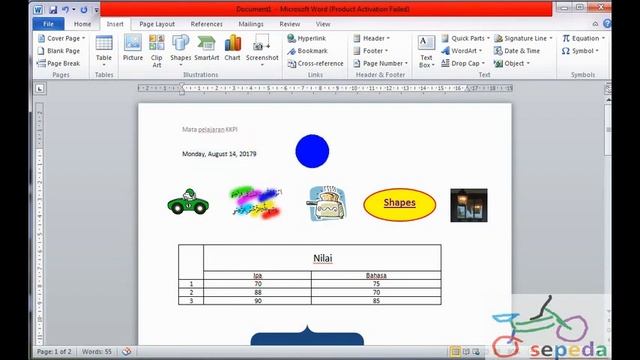This screenshot has width=640, height=360.
Task: Switch to the References tab
Action: coord(207,24)
